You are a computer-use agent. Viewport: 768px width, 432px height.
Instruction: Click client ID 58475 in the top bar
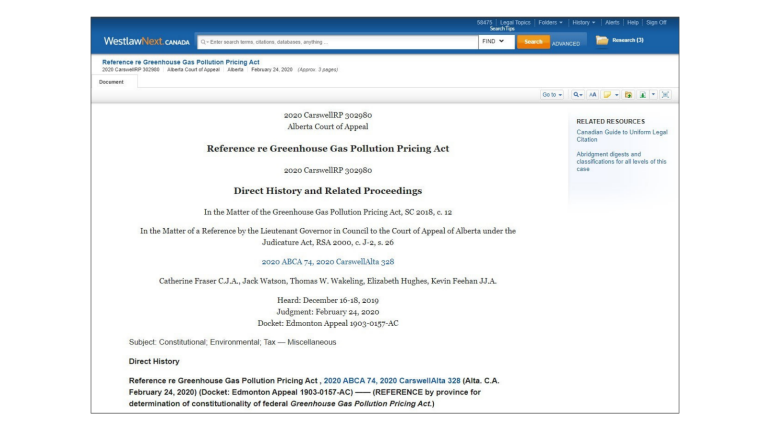(x=484, y=23)
